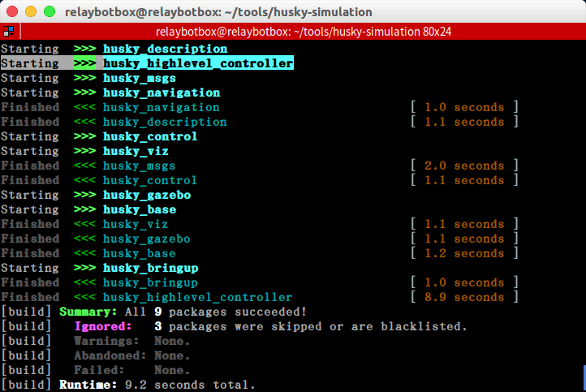This screenshot has width=586, height=392.
Task: Click husky_bringup in its Finished line
Action: pyautogui.click(x=151, y=282)
